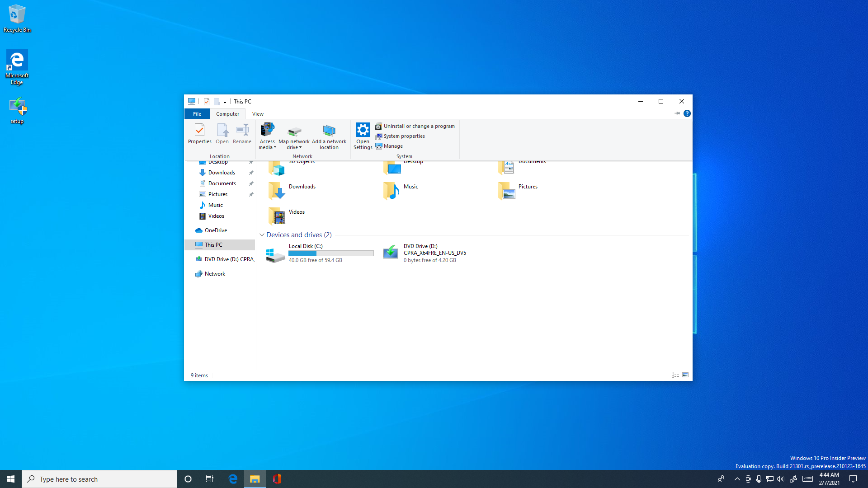This screenshot has width=868, height=488.
Task: Open DVD Drive (D:) in main pane
Action: click(x=391, y=253)
